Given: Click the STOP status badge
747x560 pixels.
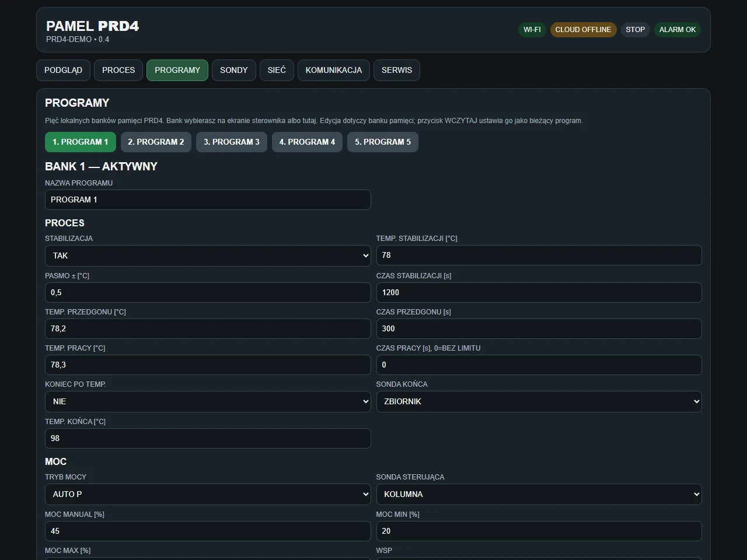Looking at the screenshot, I should click(x=636, y=30).
